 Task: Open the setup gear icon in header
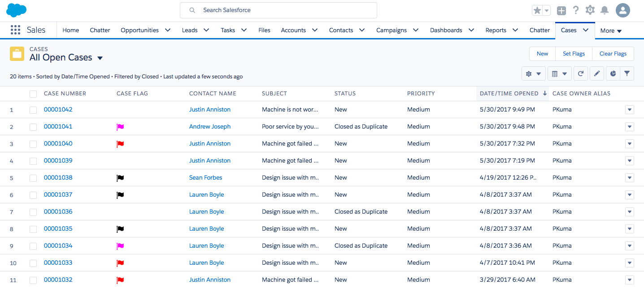coord(590,10)
